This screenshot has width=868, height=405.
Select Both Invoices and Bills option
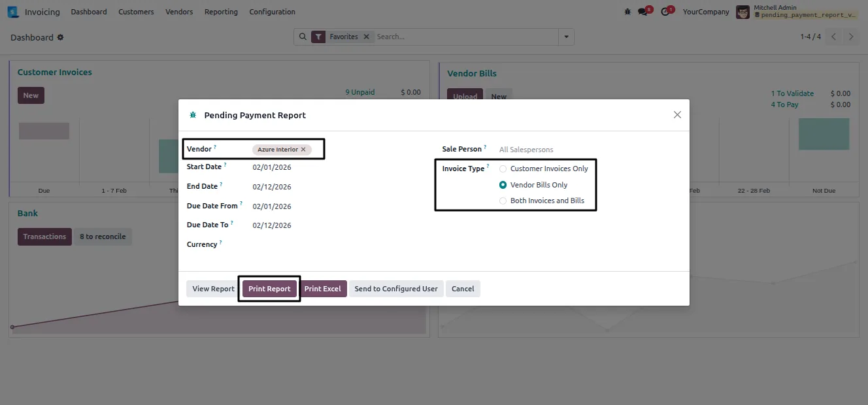pos(503,201)
